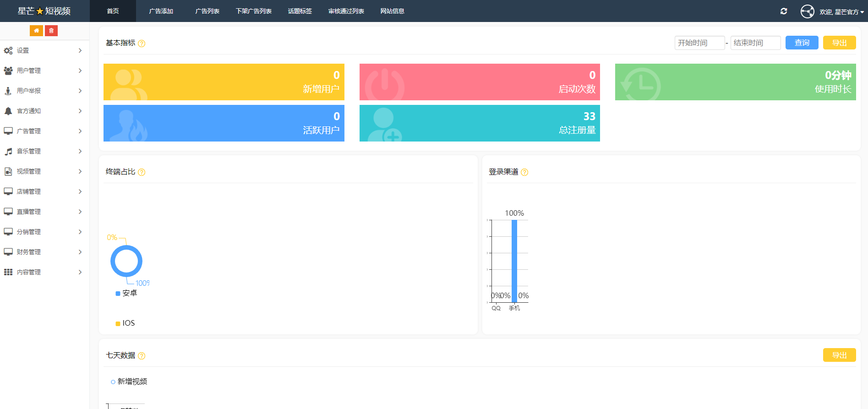Click help icon next to 登录渠道
The width and height of the screenshot is (868, 409).
[x=524, y=172]
